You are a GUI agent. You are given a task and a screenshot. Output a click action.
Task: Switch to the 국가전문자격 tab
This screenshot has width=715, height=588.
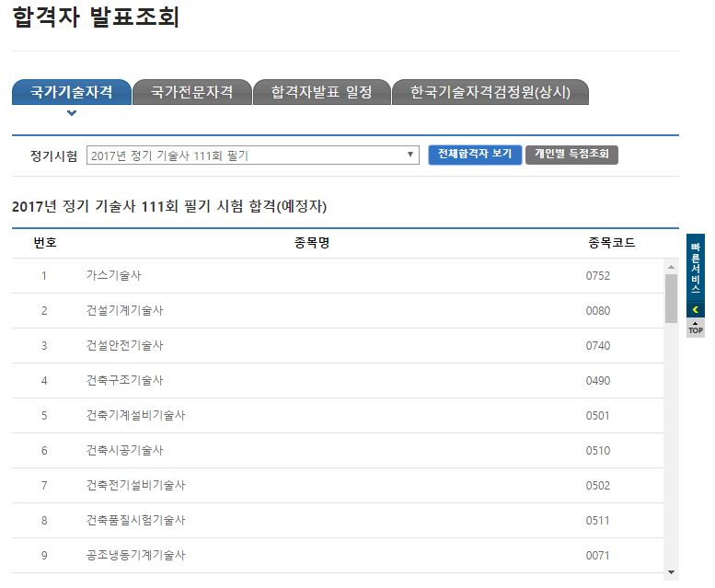(191, 92)
